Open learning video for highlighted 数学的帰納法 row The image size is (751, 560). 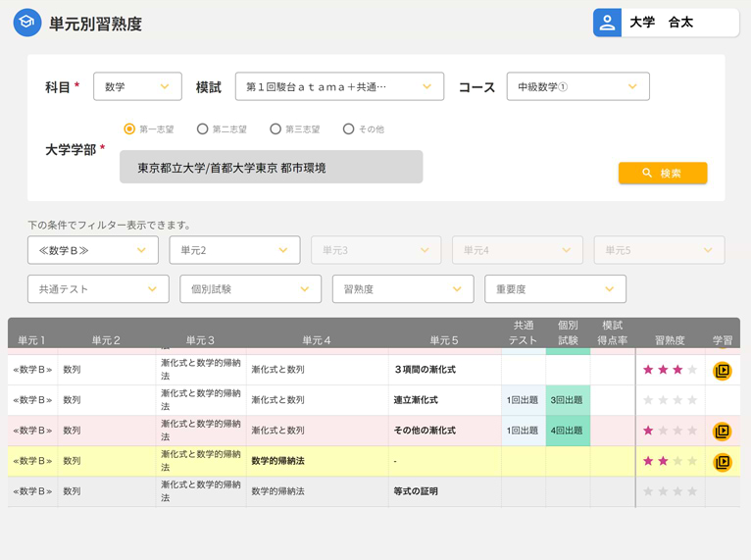tap(722, 461)
